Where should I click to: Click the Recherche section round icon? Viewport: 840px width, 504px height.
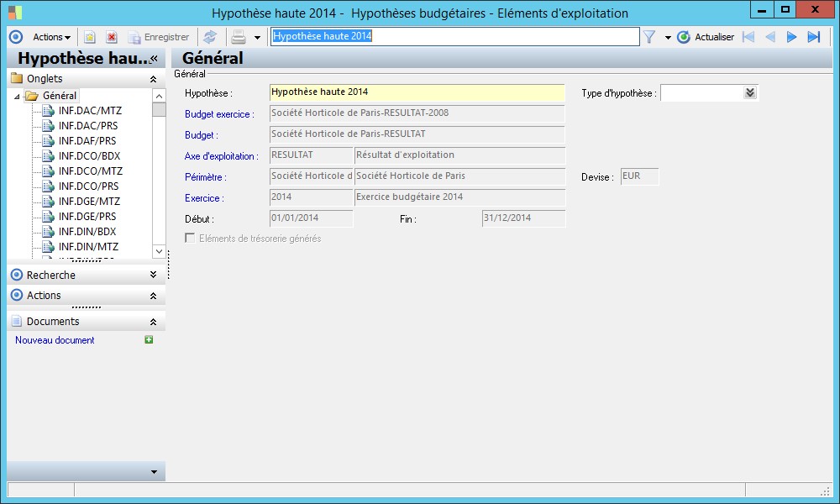click(x=17, y=275)
